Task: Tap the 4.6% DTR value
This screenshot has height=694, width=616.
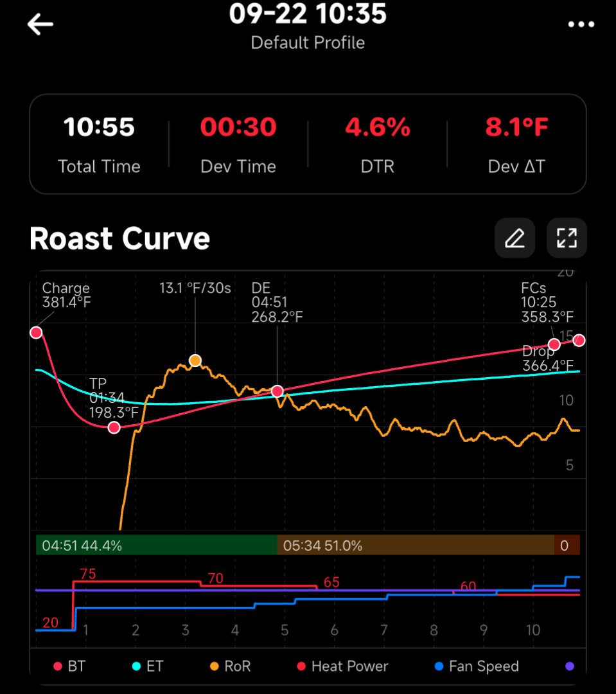Action: click(378, 127)
